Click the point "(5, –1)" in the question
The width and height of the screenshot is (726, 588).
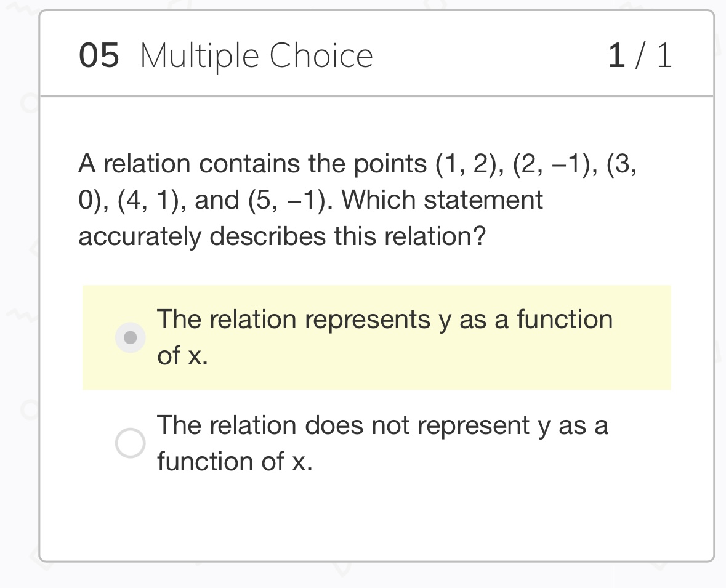tap(289, 200)
